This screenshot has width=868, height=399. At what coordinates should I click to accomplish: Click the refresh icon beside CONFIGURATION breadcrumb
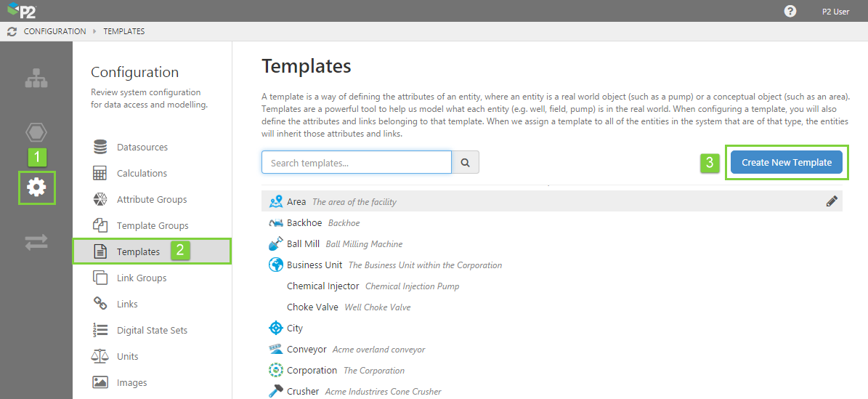[12, 31]
